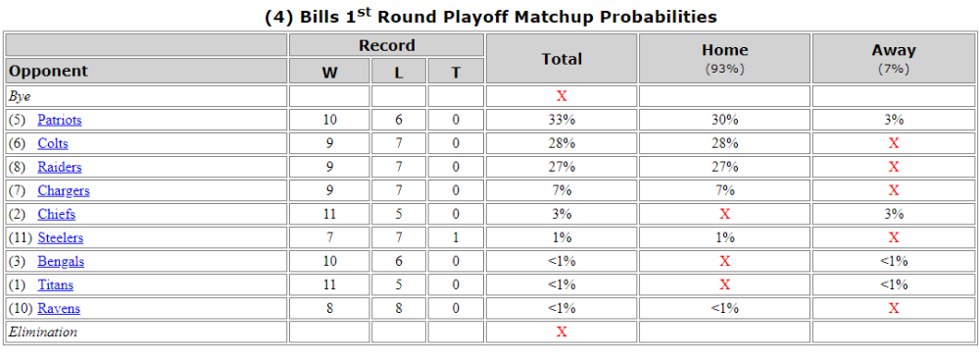Viewport: 980px width, 360px height.
Task: Open the Chiefs team link
Action: click(x=56, y=214)
